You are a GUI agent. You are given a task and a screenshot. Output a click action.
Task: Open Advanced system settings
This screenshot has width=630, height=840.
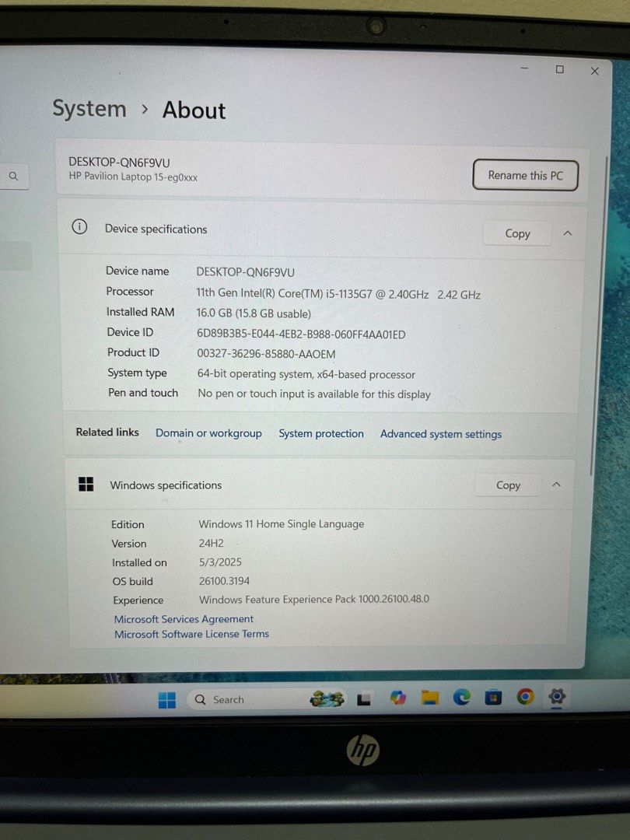(x=440, y=433)
